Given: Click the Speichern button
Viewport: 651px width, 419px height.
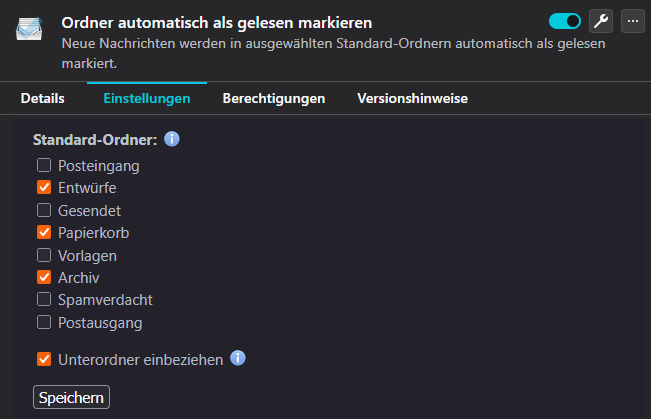Looking at the screenshot, I should tap(71, 397).
